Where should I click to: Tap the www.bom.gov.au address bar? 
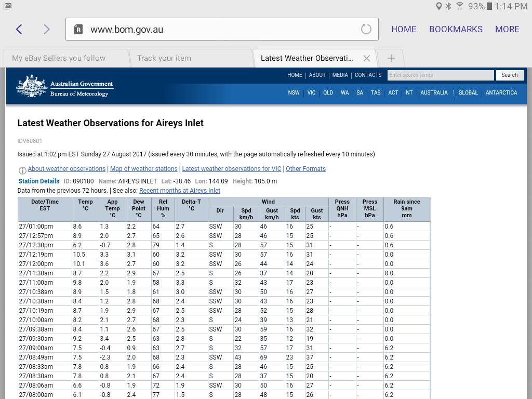(218, 29)
